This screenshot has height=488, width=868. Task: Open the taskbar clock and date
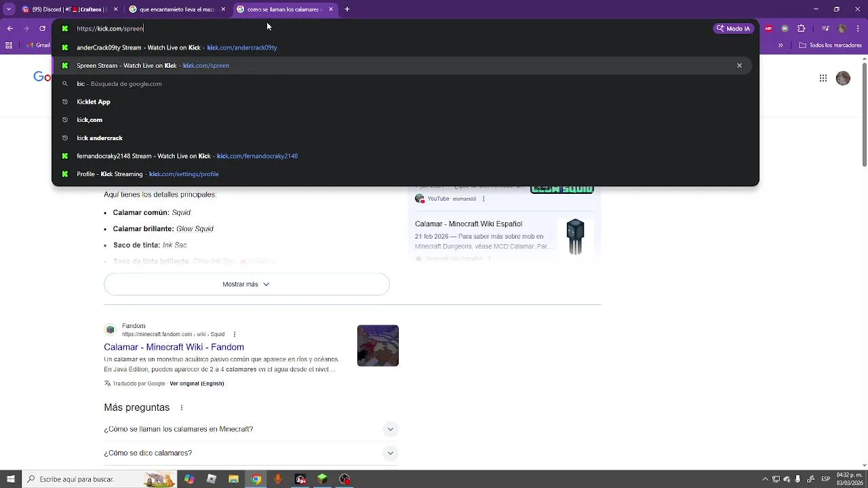(x=848, y=479)
